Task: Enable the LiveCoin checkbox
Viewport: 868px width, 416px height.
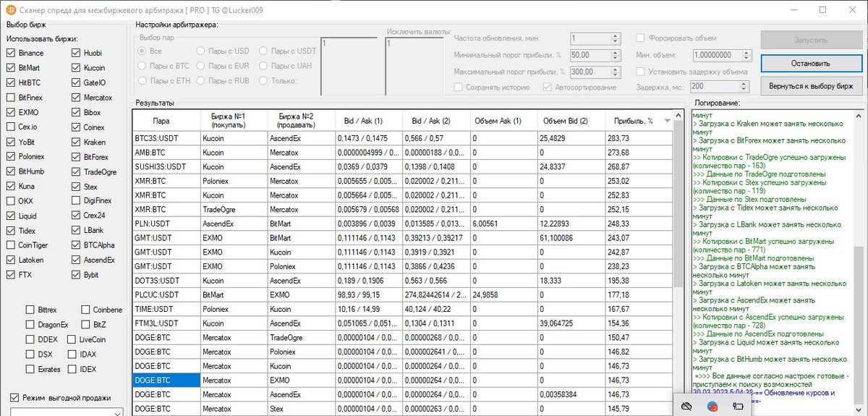Action: pos(72,339)
